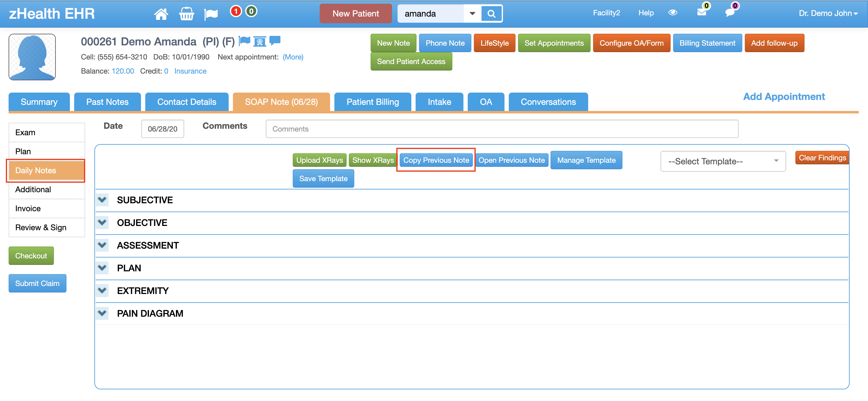Switch to the Intake tab

[440, 102]
